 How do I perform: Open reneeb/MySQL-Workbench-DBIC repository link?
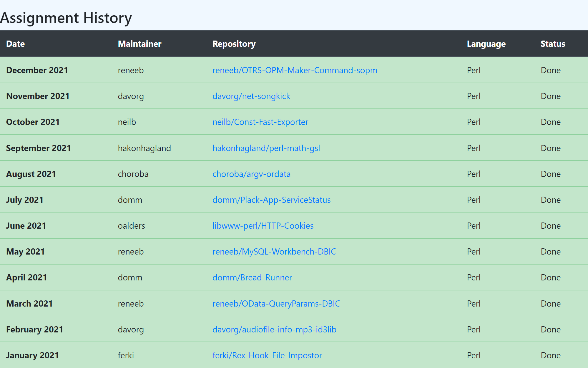click(x=274, y=252)
